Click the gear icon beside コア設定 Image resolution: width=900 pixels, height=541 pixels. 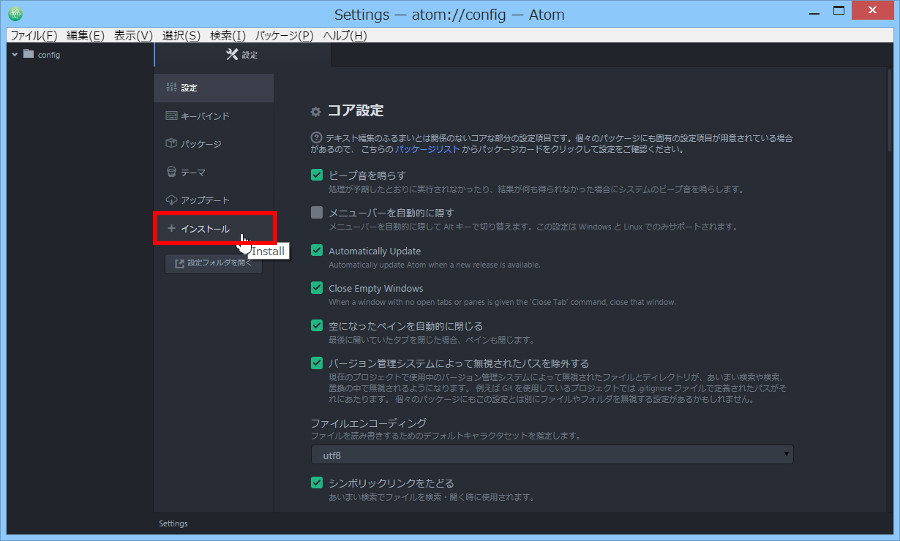coord(315,111)
